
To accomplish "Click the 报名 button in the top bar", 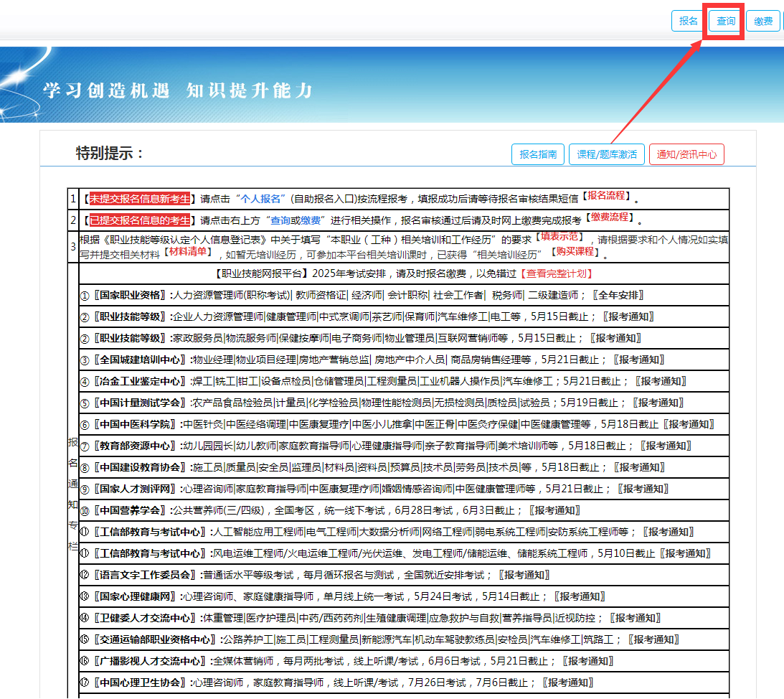I will pyautogui.click(x=688, y=21).
